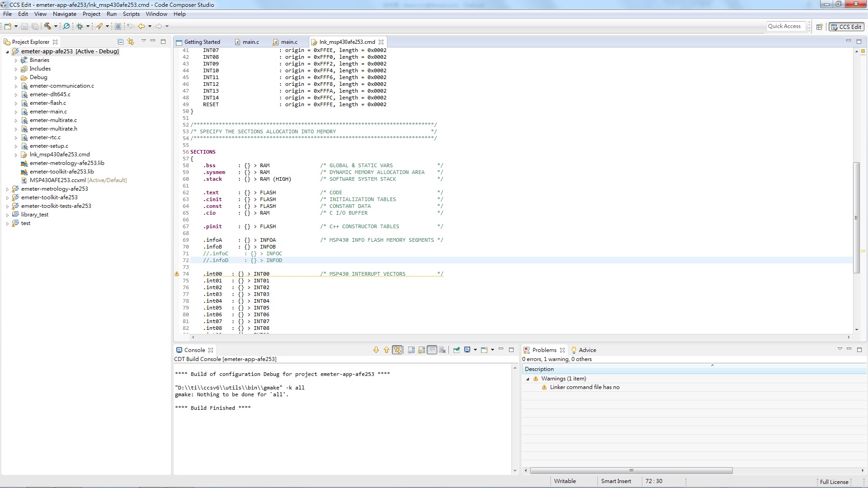Click the Build hammer icon in toolbar
The image size is (868, 488).
[47, 26]
